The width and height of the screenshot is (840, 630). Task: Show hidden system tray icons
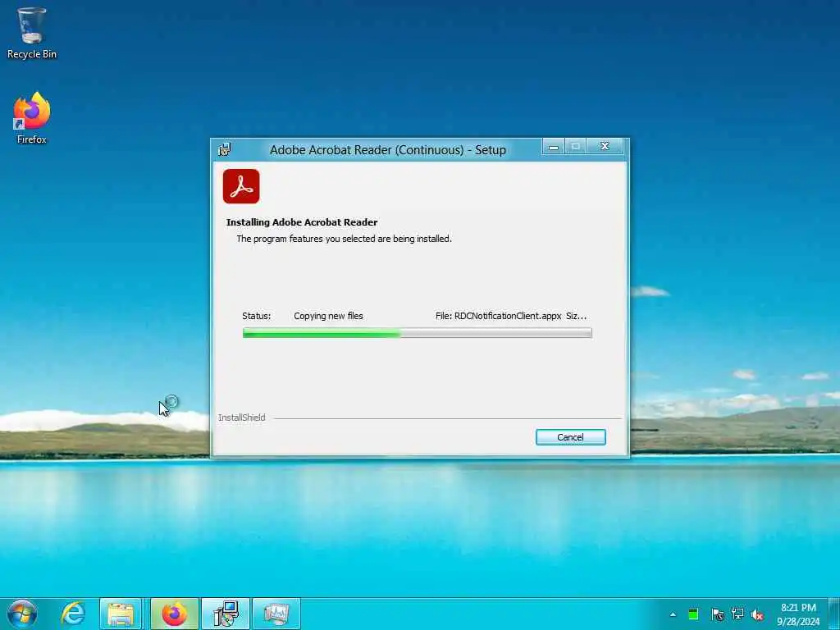coord(673,614)
